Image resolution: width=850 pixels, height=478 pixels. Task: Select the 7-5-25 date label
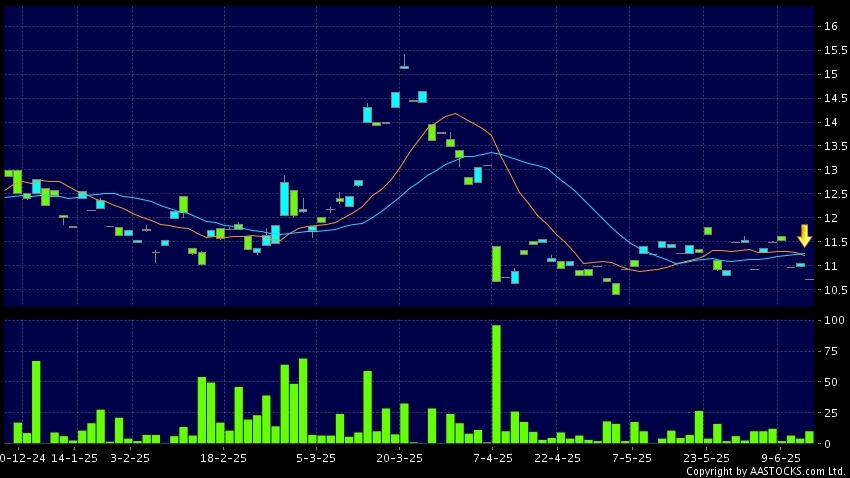632,458
